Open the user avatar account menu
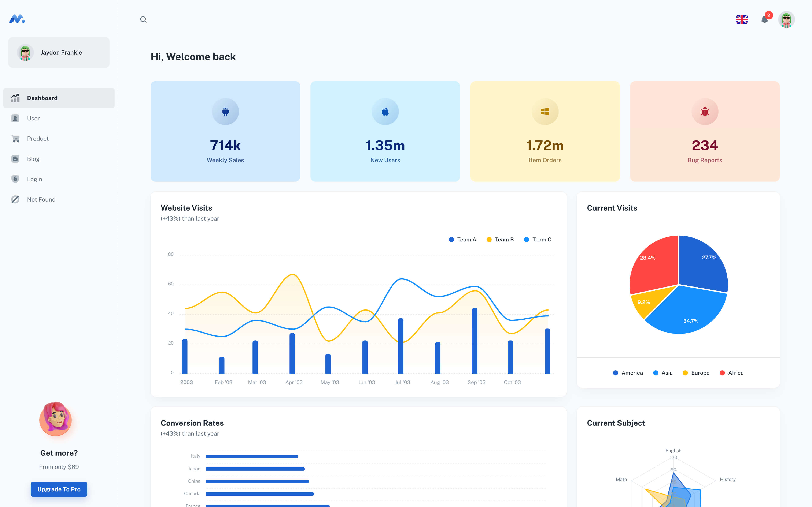 786,19
